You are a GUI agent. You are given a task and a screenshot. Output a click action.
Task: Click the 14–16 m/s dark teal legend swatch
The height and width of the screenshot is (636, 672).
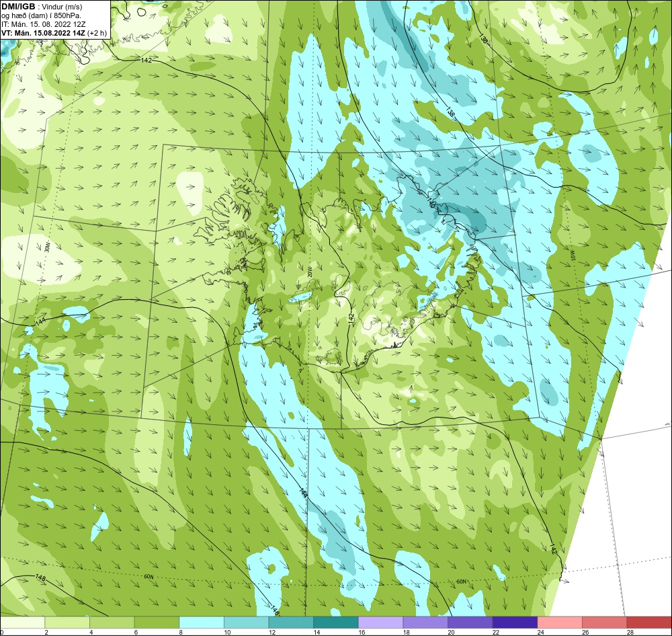click(x=336, y=623)
